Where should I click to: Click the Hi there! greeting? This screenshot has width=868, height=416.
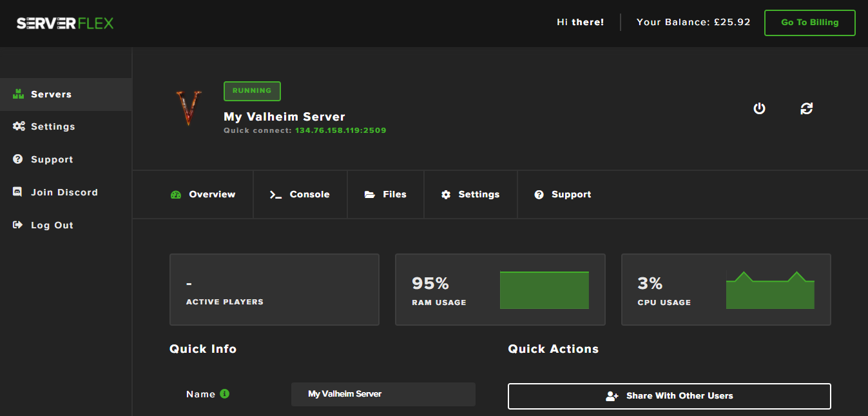[581, 22]
